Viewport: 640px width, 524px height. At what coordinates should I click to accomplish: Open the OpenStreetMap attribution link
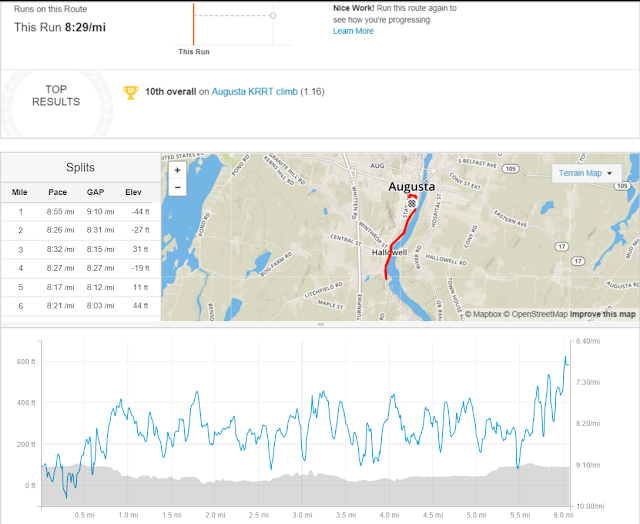pos(536,314)
